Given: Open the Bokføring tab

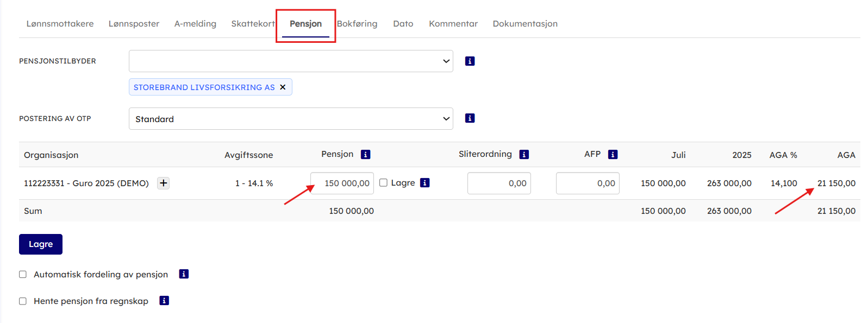Looking at the screenshot, I should tap(357, 24).
